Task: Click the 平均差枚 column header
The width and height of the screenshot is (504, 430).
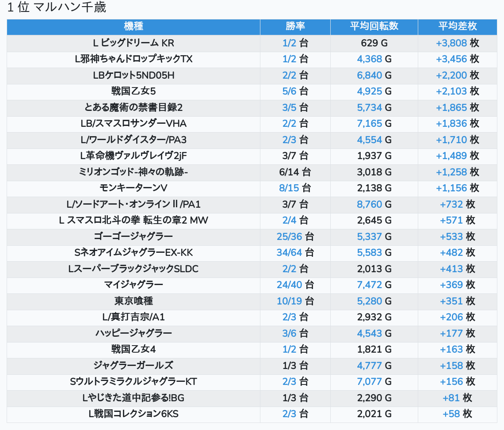Action: pyautogui.click(x=458, y=27)
